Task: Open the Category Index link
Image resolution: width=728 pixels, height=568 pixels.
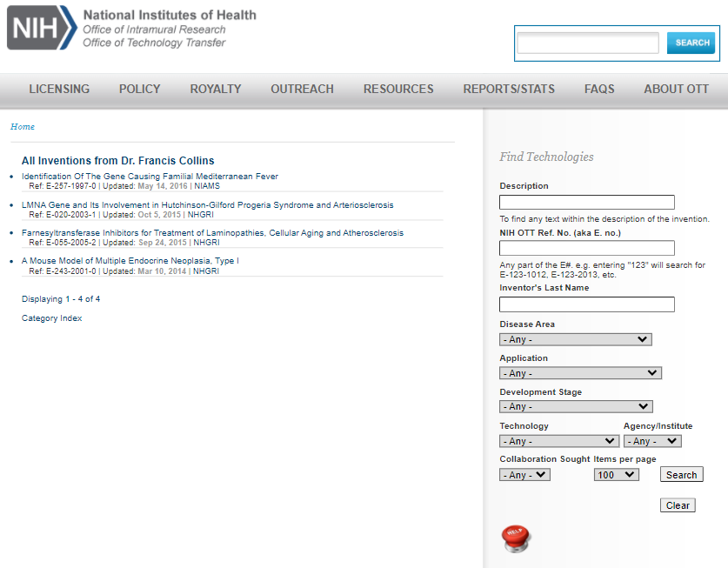Action: point(51,318)
